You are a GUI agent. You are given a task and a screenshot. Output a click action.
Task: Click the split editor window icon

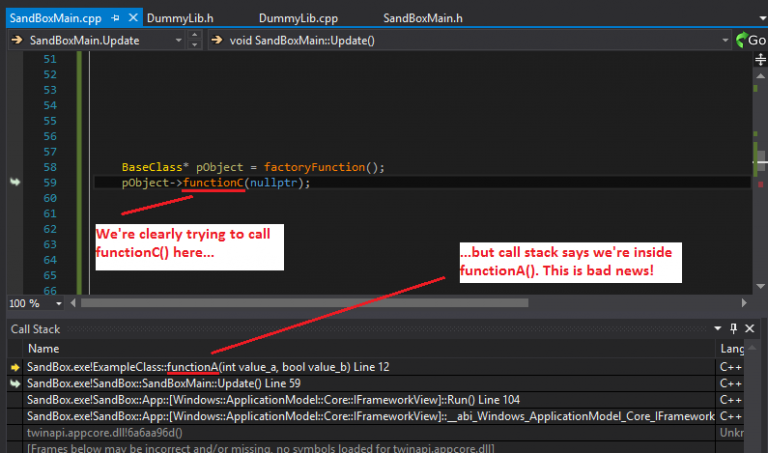(760, 60)
